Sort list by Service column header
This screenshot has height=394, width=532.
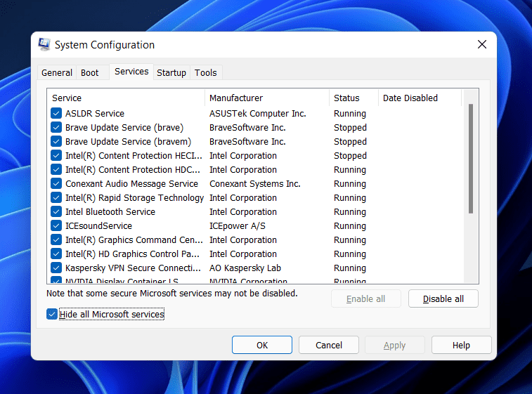[126, 98]
